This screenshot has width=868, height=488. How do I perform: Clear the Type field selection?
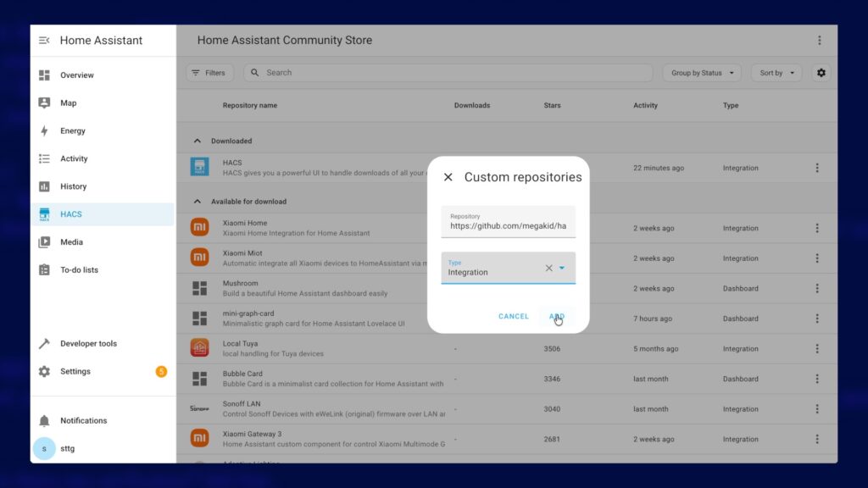point(548,268)
